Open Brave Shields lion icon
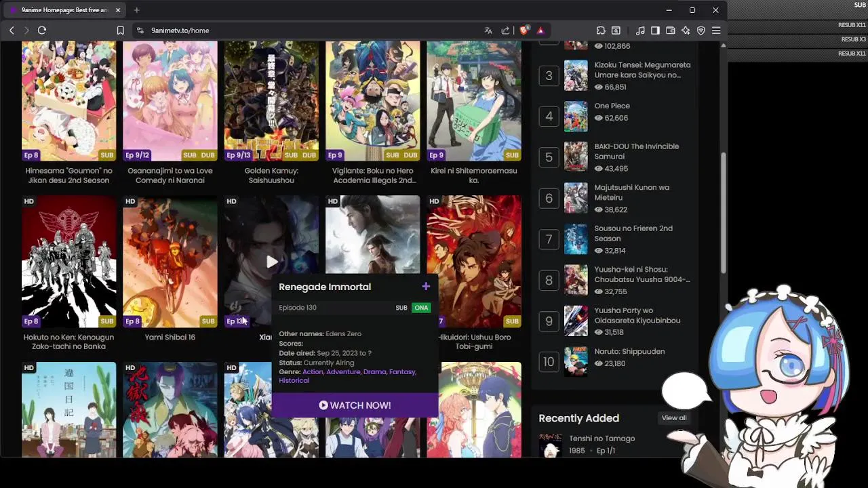868x488 pixels. 524,30
